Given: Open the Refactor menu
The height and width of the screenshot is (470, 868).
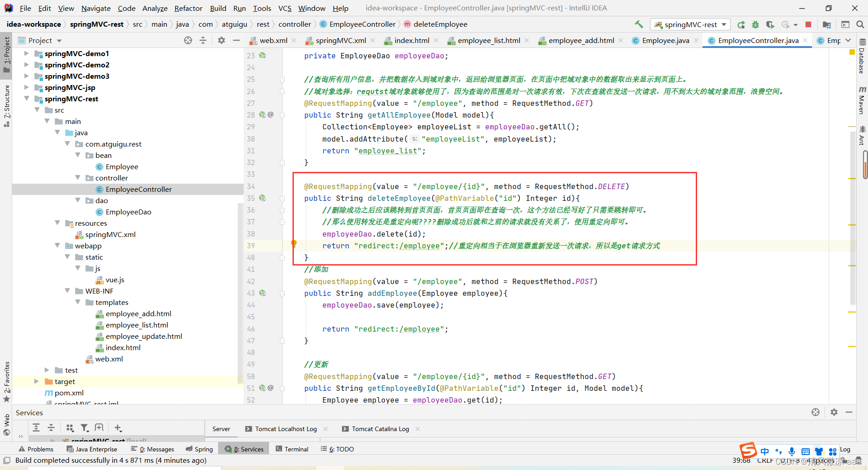Looking at the screenshot, I should click(188, 8).
